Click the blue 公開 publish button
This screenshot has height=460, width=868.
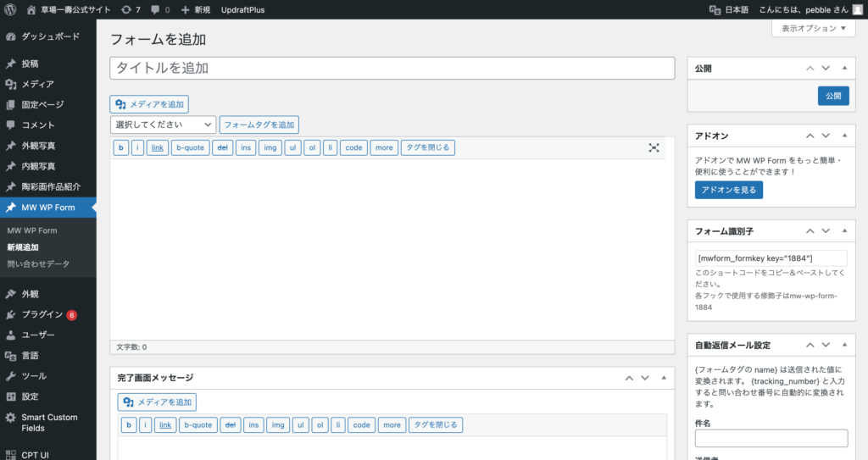[x=832, y=96]
